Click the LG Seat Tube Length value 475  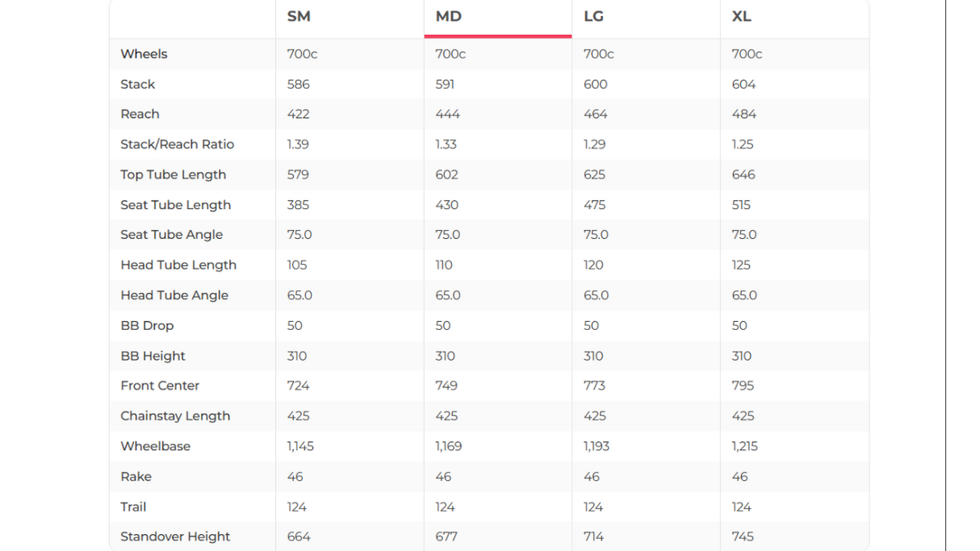(594, 205)
